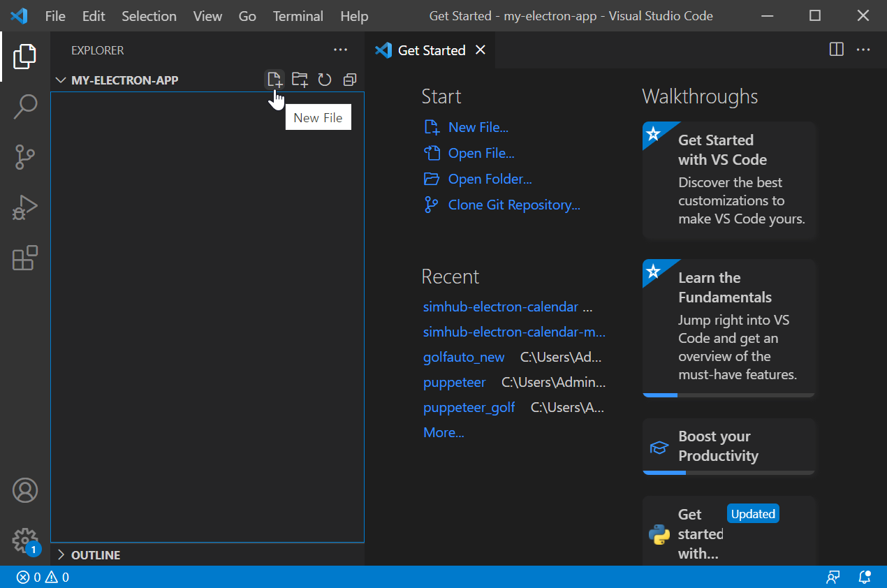This screenshot has width=887, height=588.
Task: Open the Accounts menu icon
Action: pyautogui.click(x=24, y=490)
